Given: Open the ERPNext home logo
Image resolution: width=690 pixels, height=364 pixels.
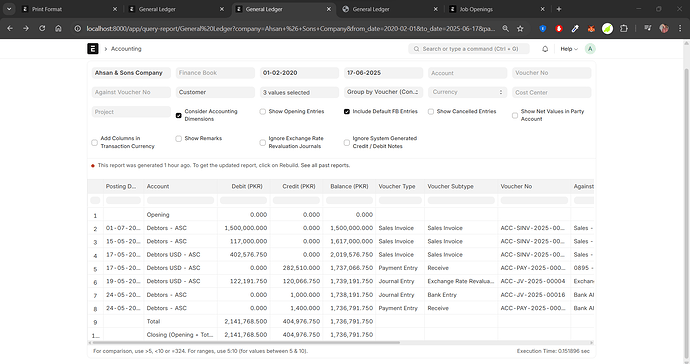Looking at the screenshot, I should pyautogui.click(x=92, y=49).
